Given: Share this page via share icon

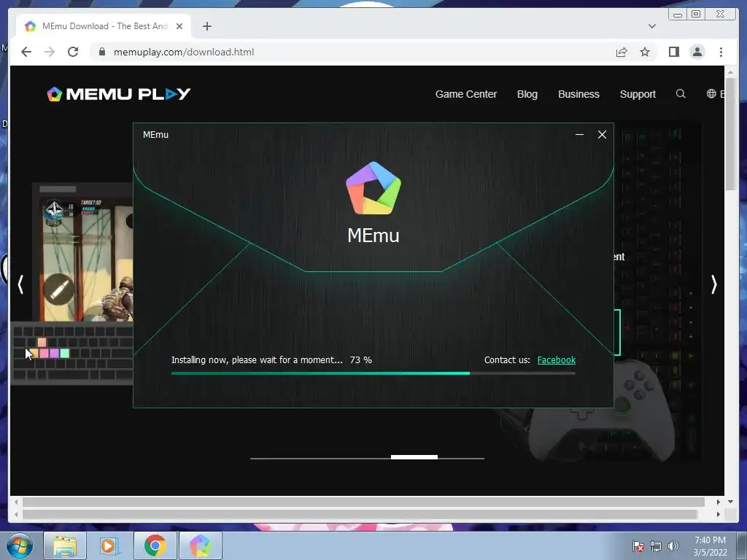Looking at the screenshot, I should tap(622, 52).
